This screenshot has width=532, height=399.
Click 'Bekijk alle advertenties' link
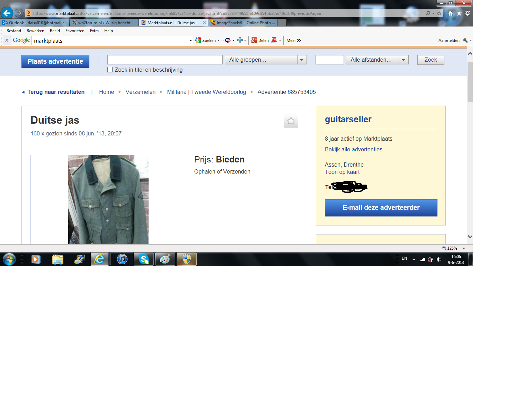[353, 149]
